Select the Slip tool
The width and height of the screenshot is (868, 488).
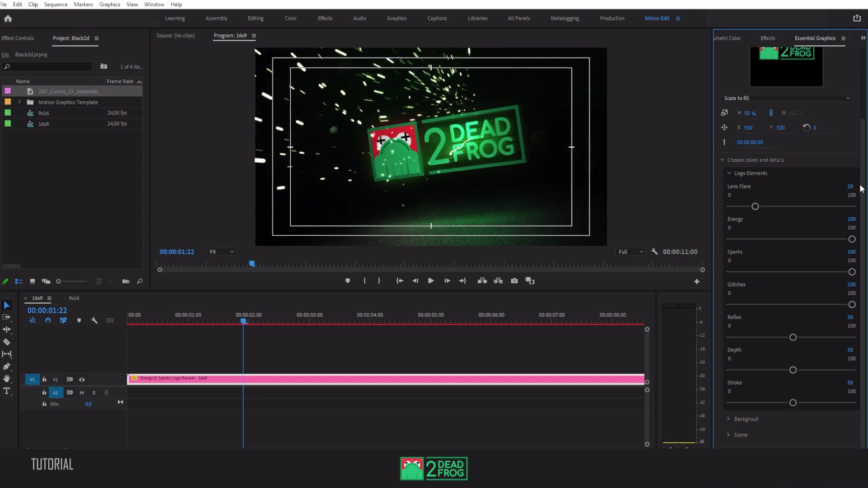pos(7,354)
